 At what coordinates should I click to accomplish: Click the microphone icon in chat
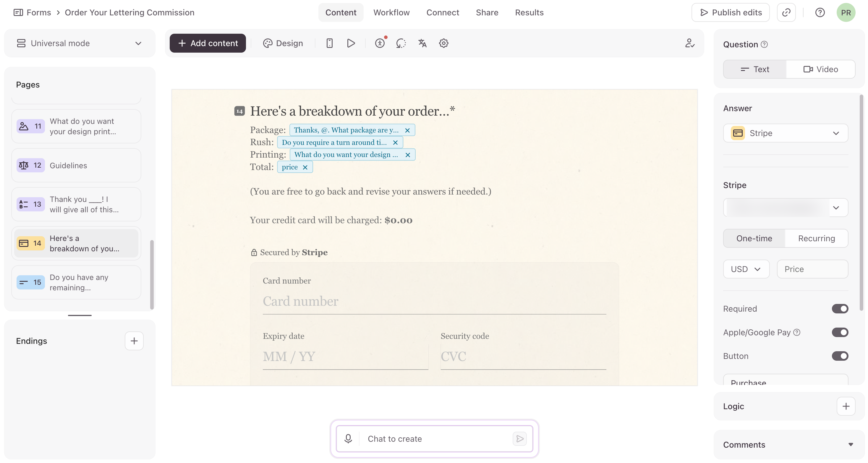[x=348, y=438]
